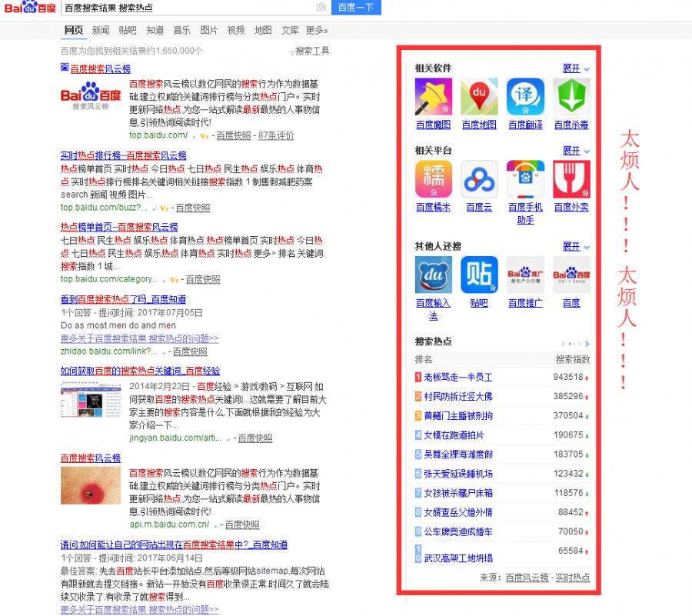Open the 百度推广 thumbnail icon
The width and height of the screenshot is (692, 616).
pos(525,275)
